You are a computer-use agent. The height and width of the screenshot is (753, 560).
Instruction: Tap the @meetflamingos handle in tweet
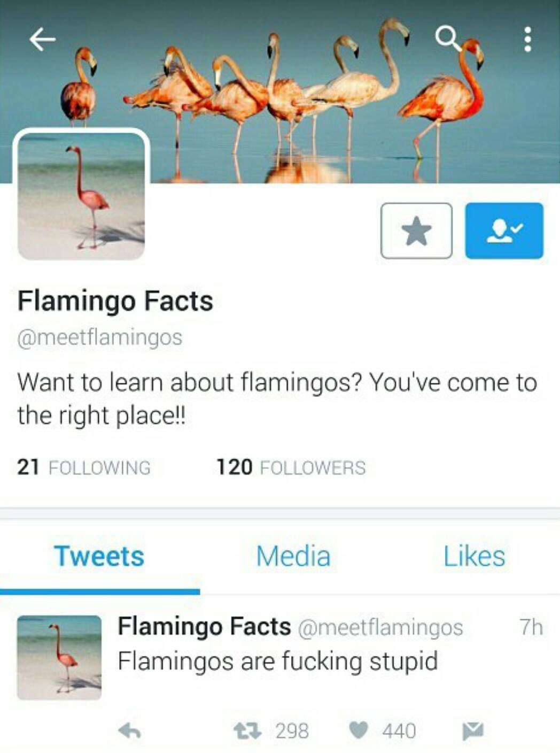pyautogui.click(x=380, y=627)
